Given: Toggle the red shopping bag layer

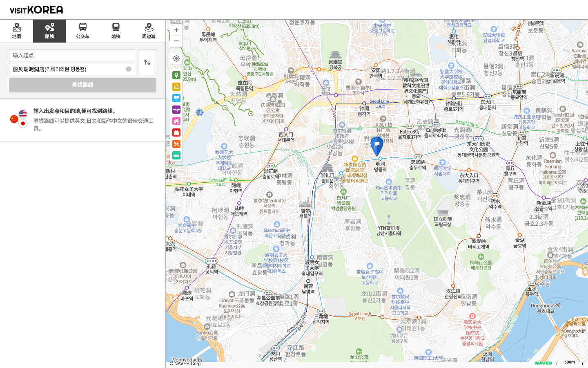Looking at the screenshot, I should (176, 132).
